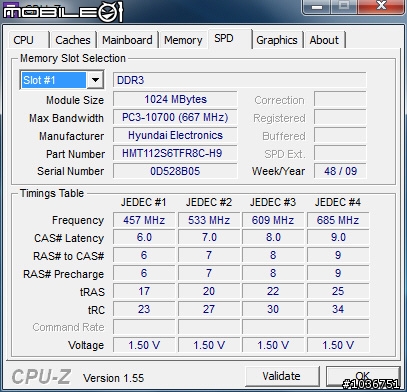Click the OK button
This screenshot has height=392, width=407.
[363, 376]
